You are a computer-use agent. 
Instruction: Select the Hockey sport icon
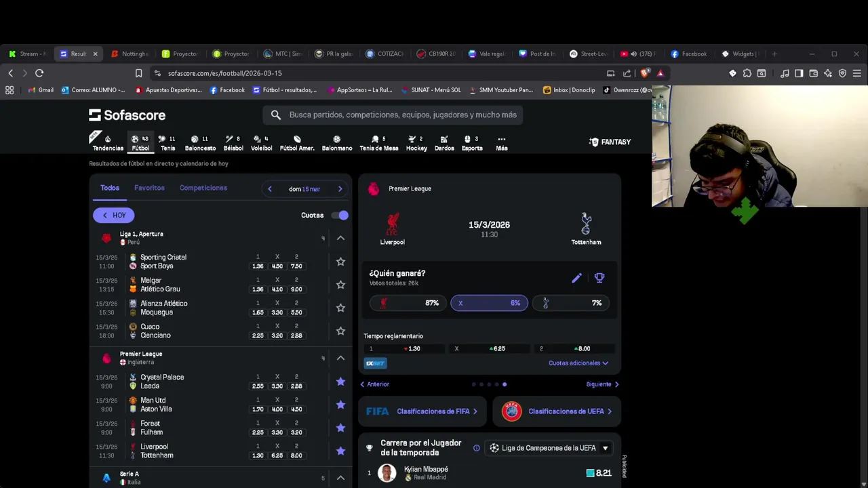(416, 143)
